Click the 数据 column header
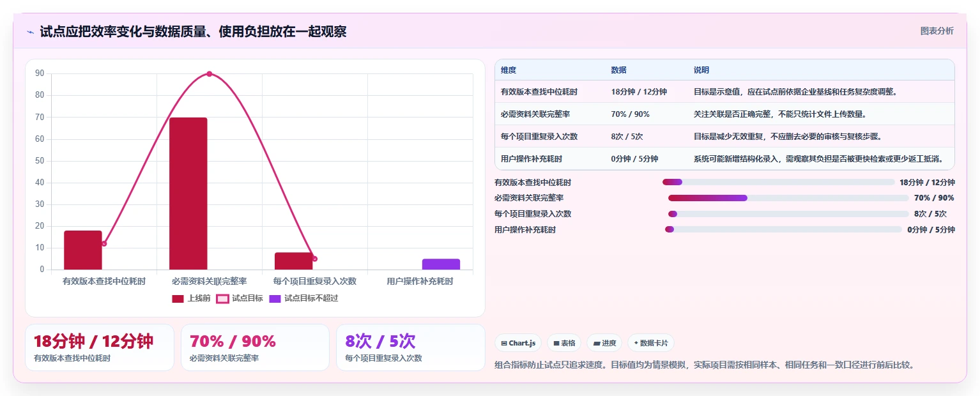Screen dimensions: 980x396 [618, 70]
